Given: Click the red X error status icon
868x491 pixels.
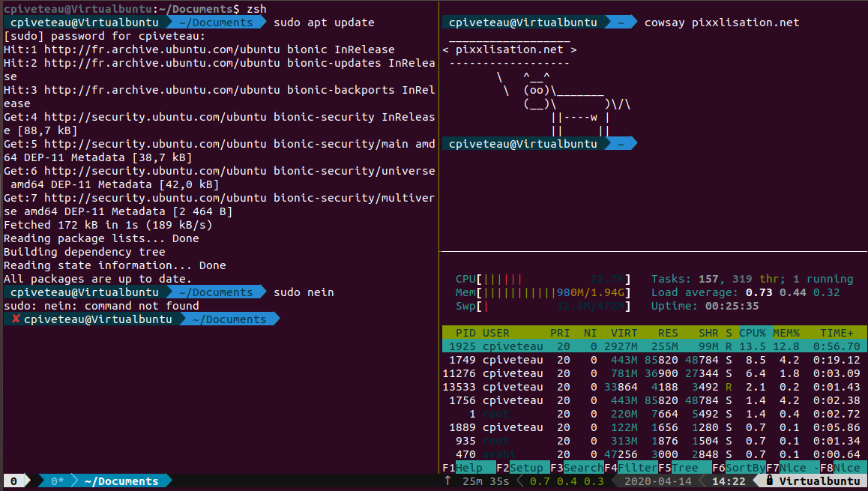Looking at the screenshot, I should click(16, 319).
